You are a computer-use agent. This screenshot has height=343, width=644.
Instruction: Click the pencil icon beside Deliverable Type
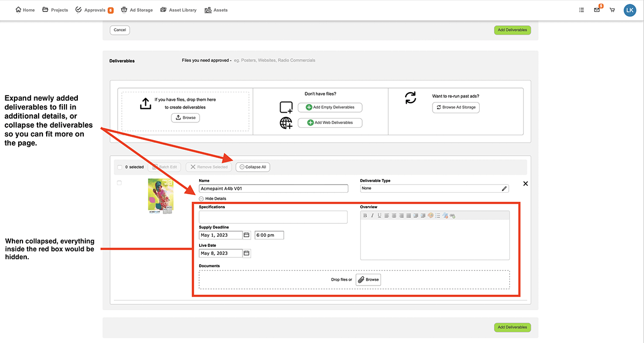tap(503, 188)
